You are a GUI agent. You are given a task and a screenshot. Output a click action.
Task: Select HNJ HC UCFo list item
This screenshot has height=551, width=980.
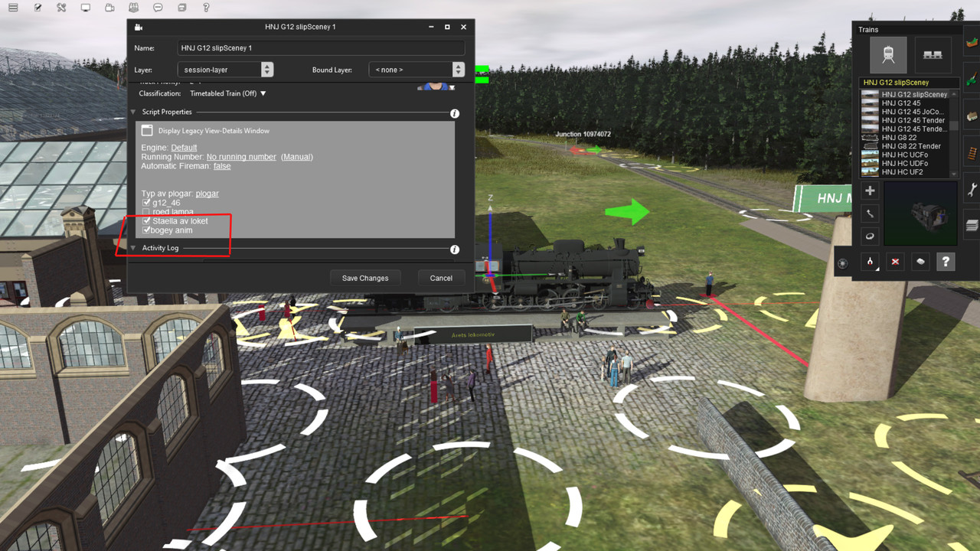905,155
